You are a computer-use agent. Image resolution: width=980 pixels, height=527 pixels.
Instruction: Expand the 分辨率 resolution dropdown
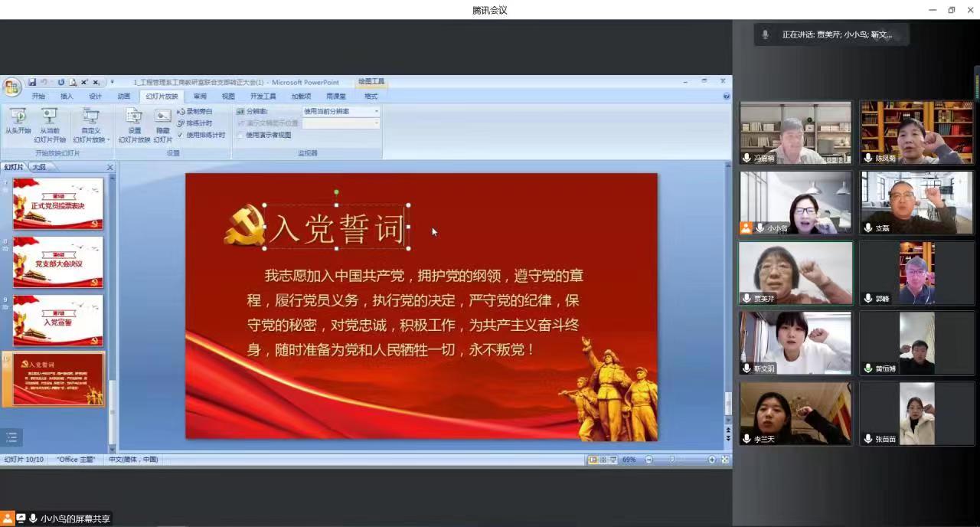pos(376,112)
